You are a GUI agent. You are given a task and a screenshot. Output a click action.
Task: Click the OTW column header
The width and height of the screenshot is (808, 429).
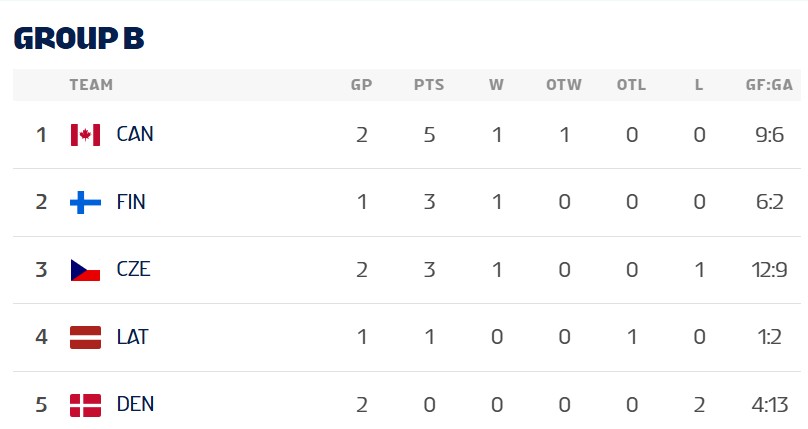[564, 85]
